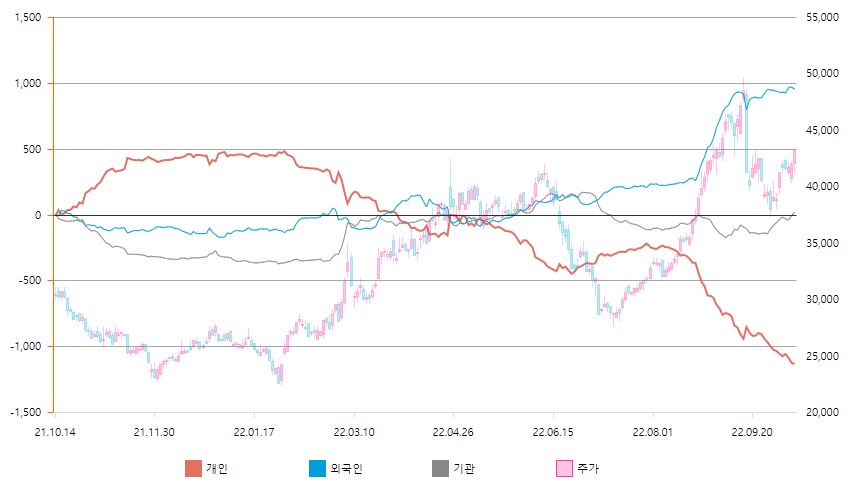Image resolution: width=857 pixels, height=492 pixels.
Task: Select the 22.06.15 date label
Action: click(x=553, y=432)
